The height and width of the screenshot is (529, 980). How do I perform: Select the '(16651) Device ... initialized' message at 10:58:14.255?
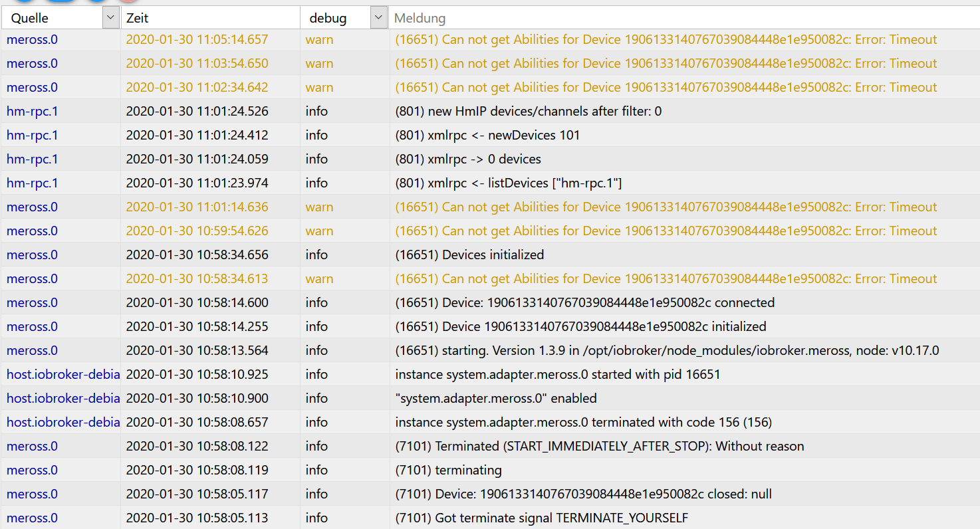580,326
